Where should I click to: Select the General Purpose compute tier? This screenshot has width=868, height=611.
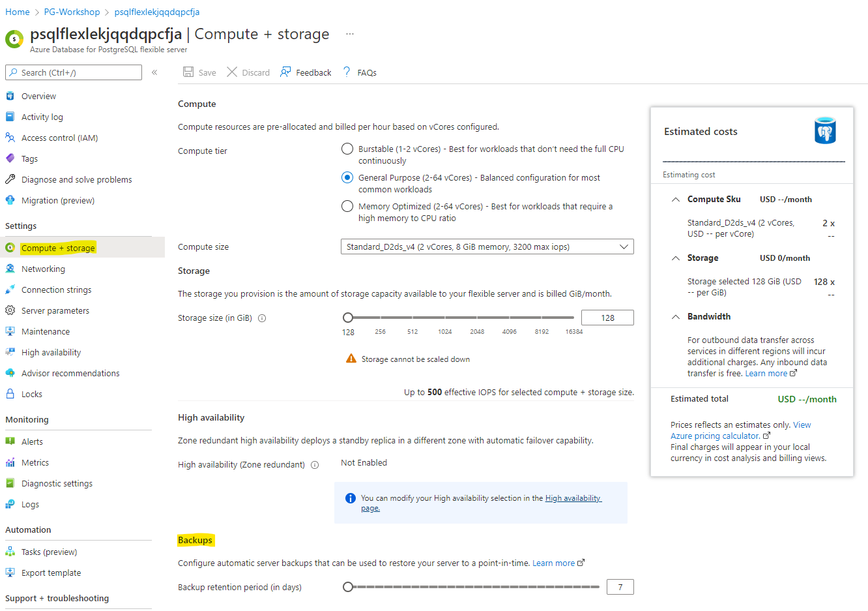(x=347, y=177)
